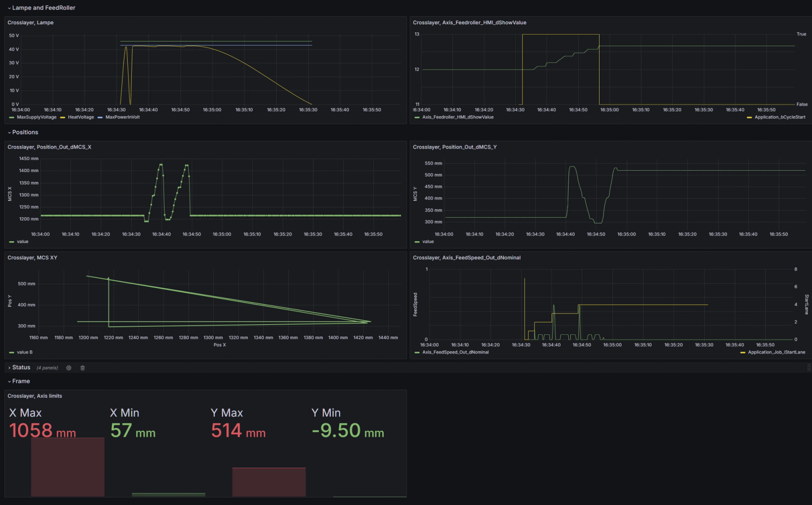Image resolution: width=812 pixels, height=505 pixels.
Task: Click the 'False' right-axis label in Feedroller panel
Action: point(802,104)
